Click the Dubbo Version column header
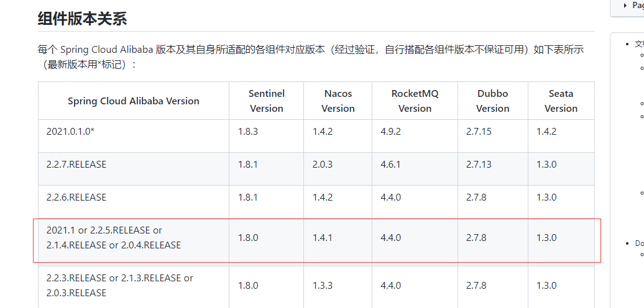Image resolution: width=644 pixels, height=308 pixels. pyautogui.click(x=492, y=101)
